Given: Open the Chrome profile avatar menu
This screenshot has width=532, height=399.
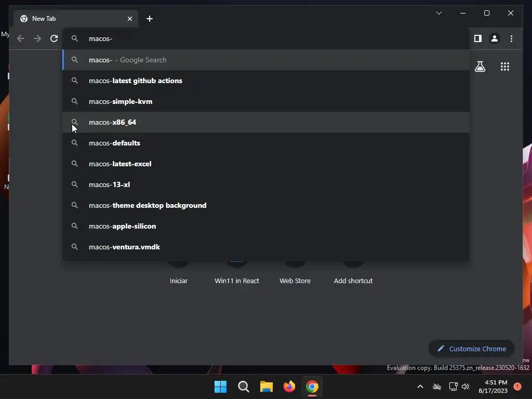Looking at the screenshot, I should 495,38.
